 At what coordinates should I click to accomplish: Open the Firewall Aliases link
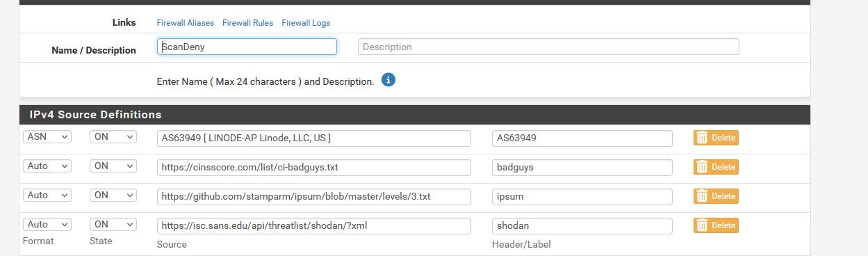pos(186,23)
